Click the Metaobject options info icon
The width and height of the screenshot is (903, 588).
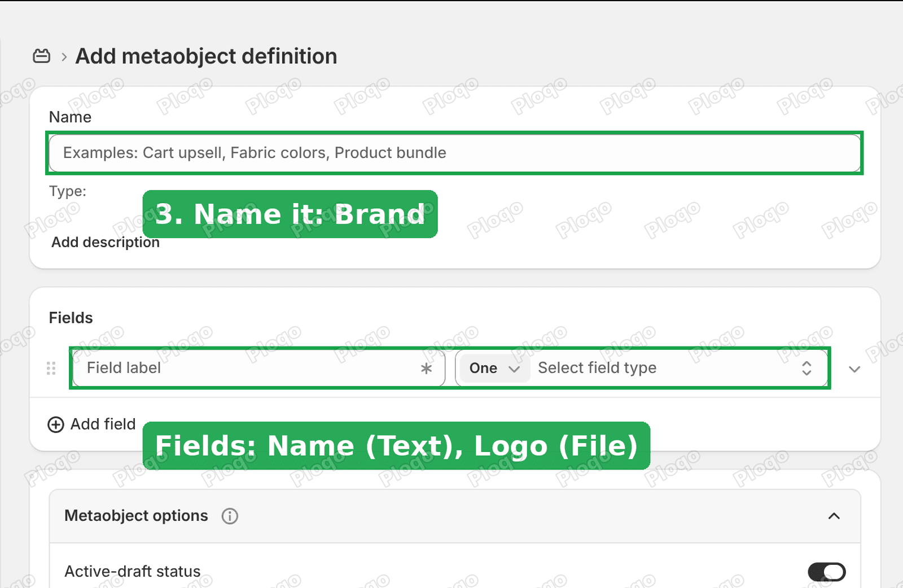230,516
